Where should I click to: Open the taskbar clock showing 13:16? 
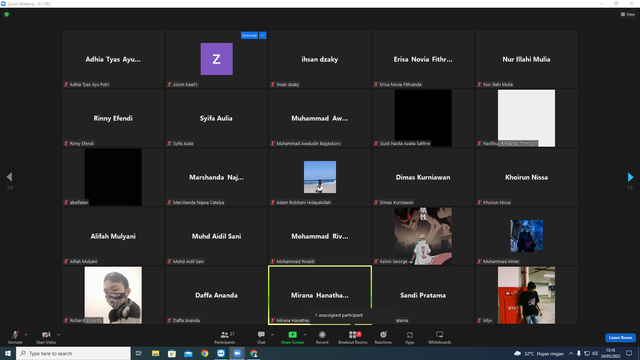tap(611, 353)
